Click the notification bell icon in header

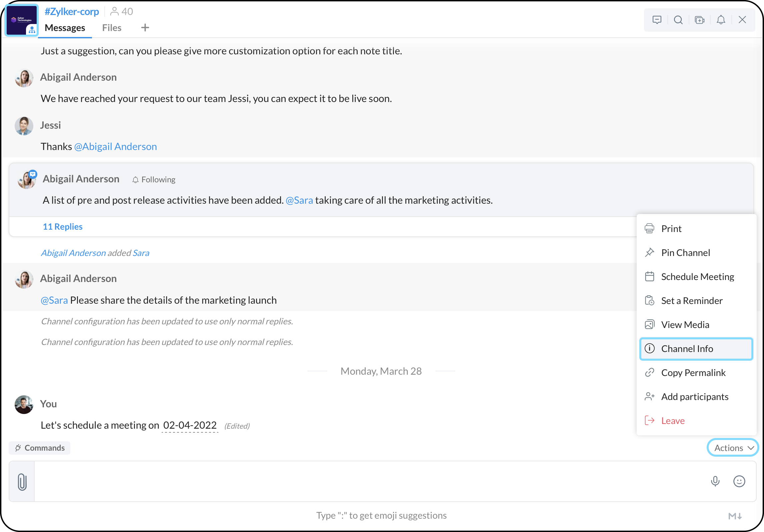point(721,20)
